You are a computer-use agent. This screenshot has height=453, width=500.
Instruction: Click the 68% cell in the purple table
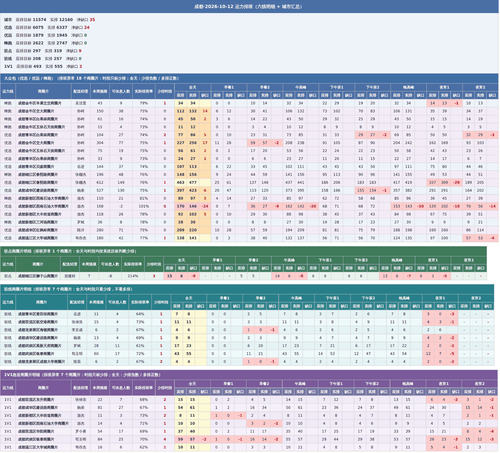click(x=144, y=400)
